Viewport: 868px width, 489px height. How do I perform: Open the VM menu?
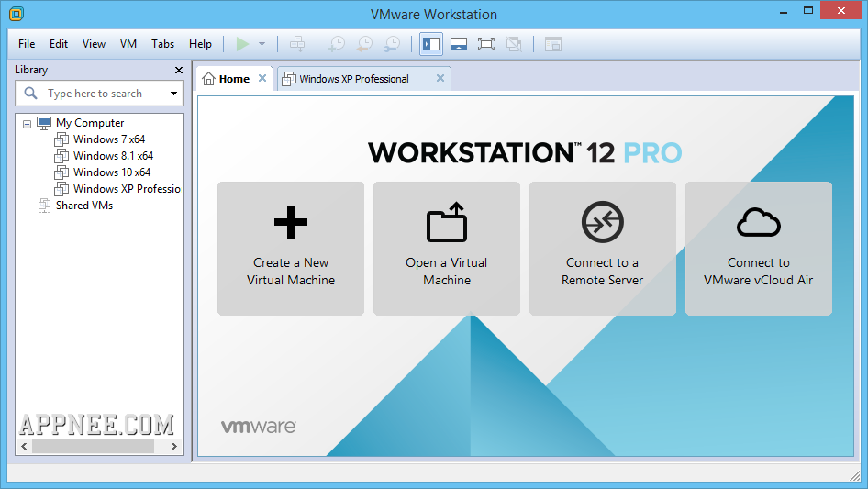point(128,44)
